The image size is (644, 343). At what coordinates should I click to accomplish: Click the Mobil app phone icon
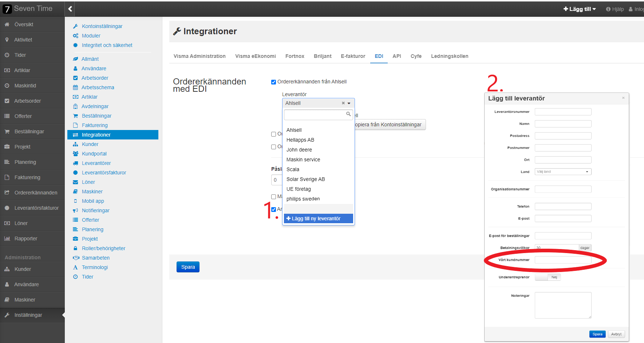(x=75, y=201)
